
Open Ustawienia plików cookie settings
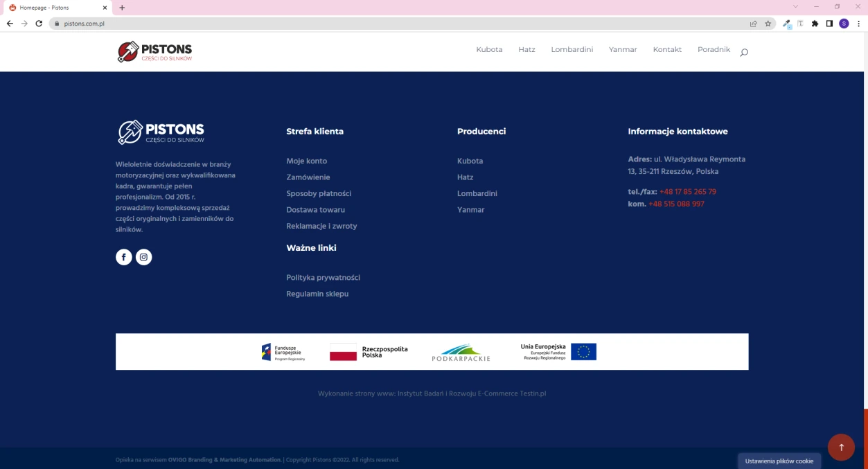point(779,461)
